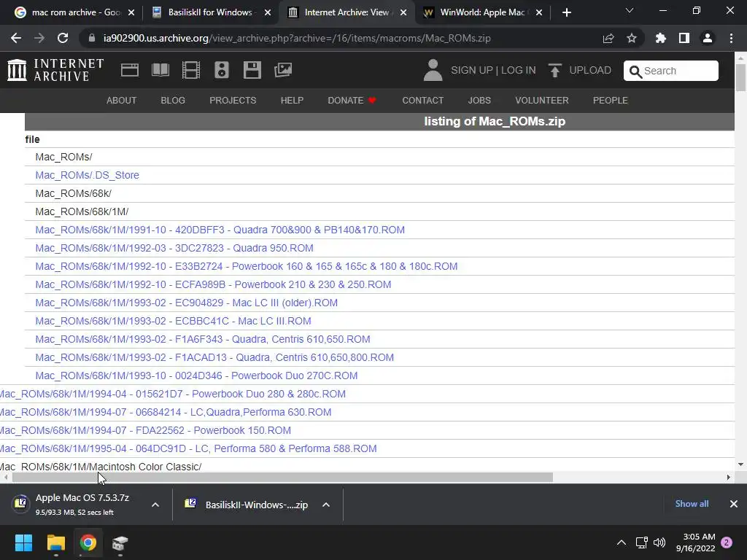Viewport: 747px width, 560px height.
Task: Open the Audio speaker icon
Action: pyautogui.click(x=222, y=70)
